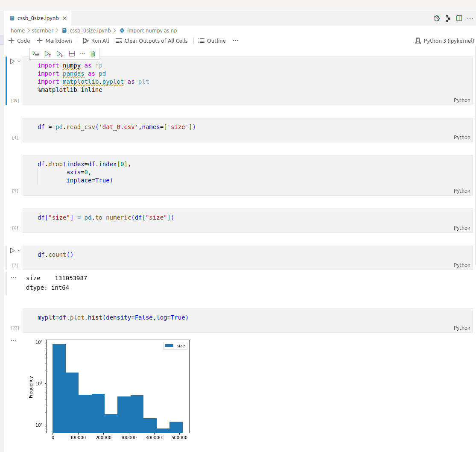Select the Python 3 (ipykernel) kernel picker
476x452 pixels.
(444, 41)
